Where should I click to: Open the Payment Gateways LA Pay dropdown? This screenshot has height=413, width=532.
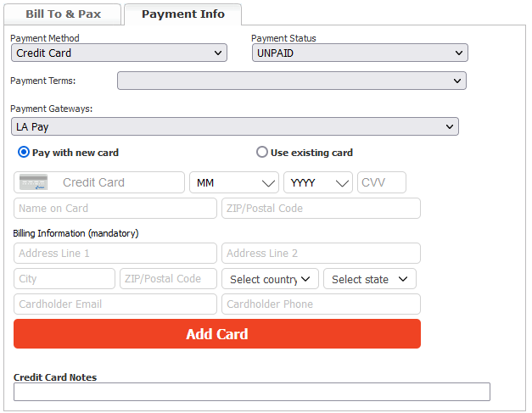pos(235,127)
